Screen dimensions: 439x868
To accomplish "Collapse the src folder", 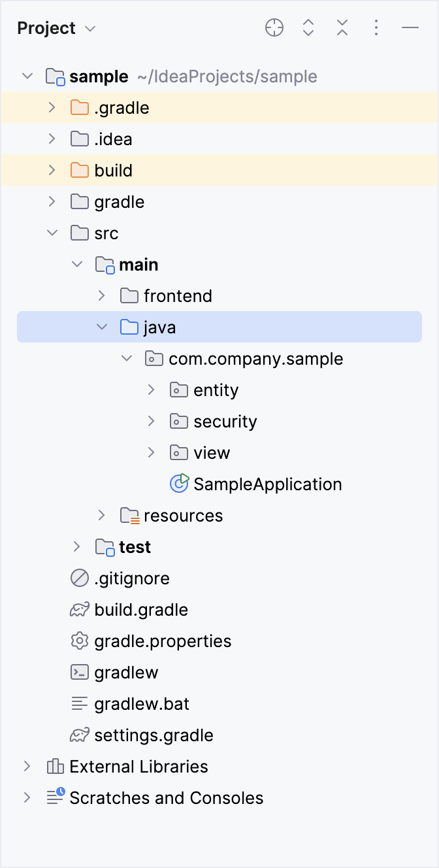I will click(52, 233).
